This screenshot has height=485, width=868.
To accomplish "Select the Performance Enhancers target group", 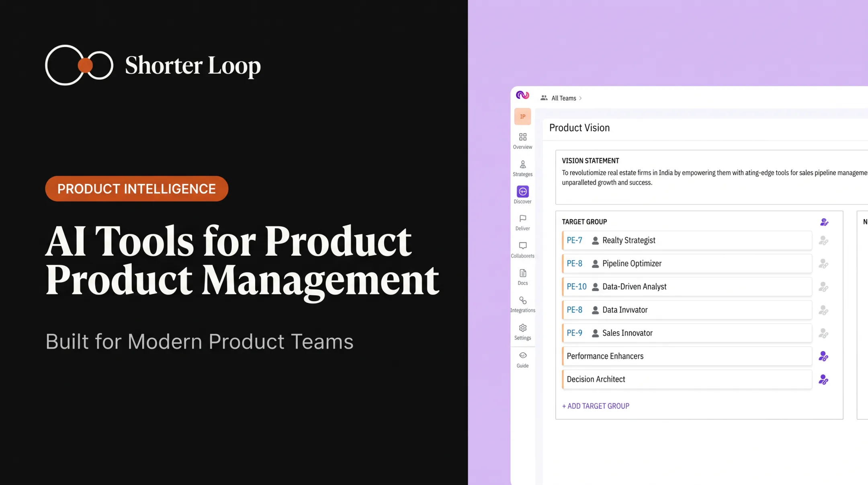I will pos(687,356).
